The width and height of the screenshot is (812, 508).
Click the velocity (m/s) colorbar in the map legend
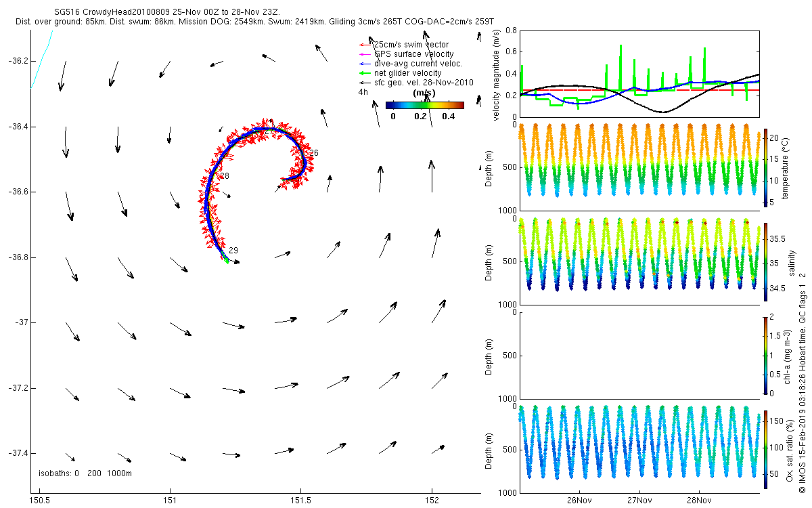click(425, 105)
